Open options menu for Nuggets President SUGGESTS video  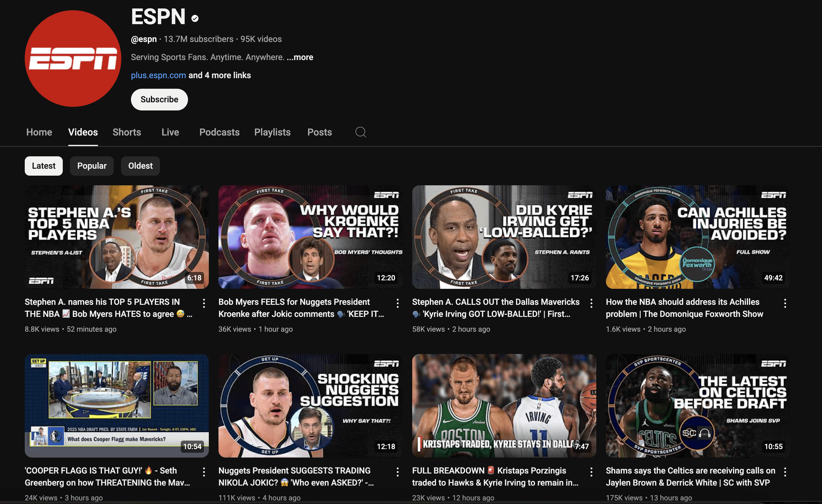(397, 472)
